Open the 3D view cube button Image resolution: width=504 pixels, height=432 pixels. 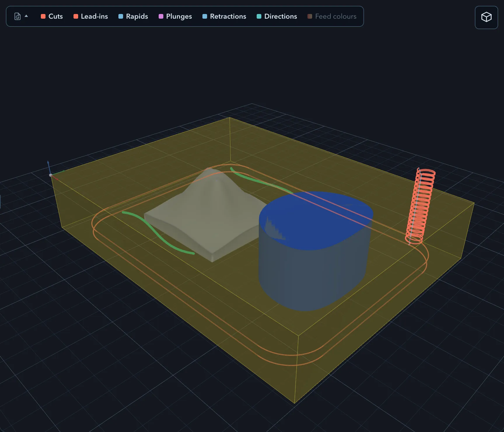pos(486,17)
